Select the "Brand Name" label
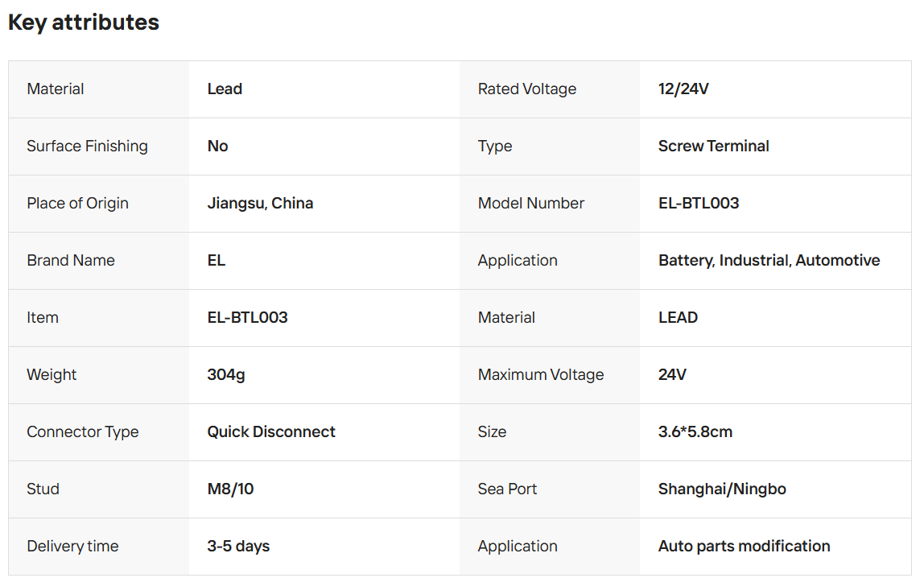 [x=71, y=261]
